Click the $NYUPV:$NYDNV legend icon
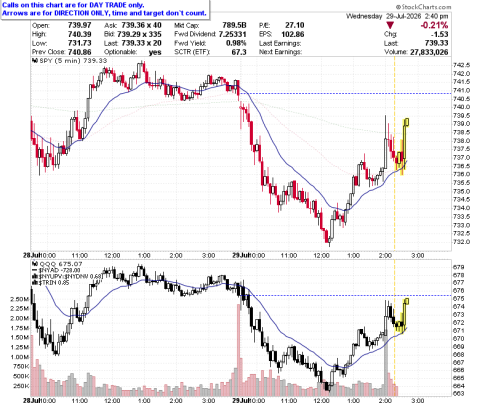Image resolution: width=480 pixels, height=406 pixels. click(34, 276)
